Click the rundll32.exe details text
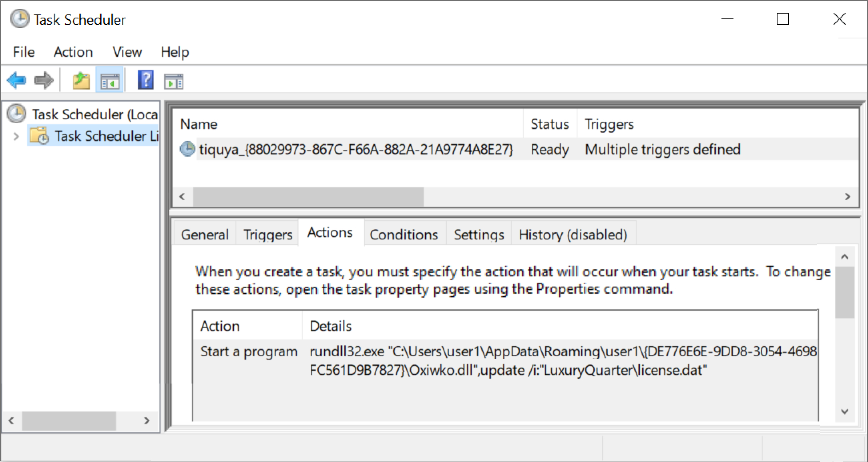Screen dimensions: 868x462 tap(563, 361)
